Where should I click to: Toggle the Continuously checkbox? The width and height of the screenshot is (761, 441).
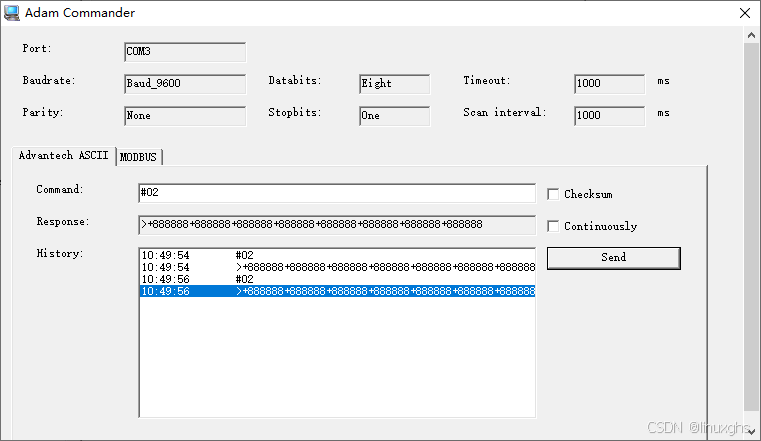pyautogui.click(x=553, y=226)
